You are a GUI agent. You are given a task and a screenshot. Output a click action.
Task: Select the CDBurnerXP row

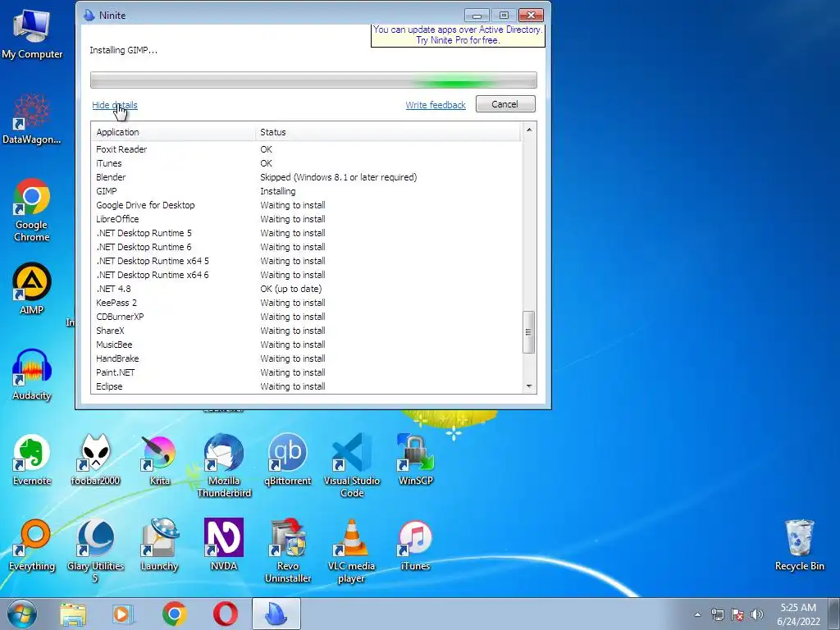coord(307,317)
